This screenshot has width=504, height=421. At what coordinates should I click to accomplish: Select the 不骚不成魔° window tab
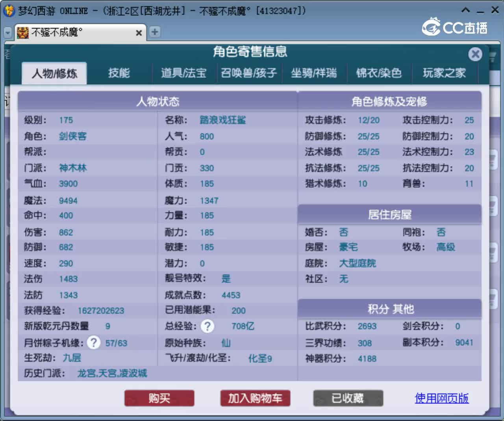[x=80, y=32]
